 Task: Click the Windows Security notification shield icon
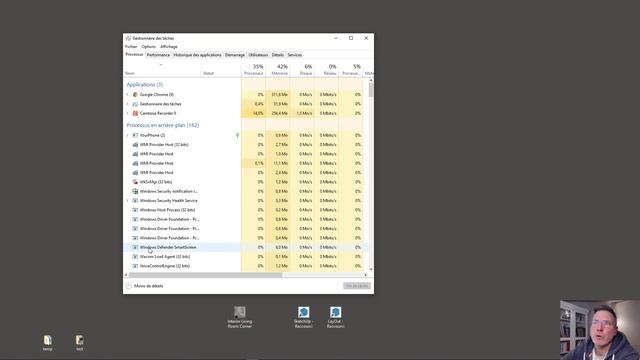click(135, 191)
